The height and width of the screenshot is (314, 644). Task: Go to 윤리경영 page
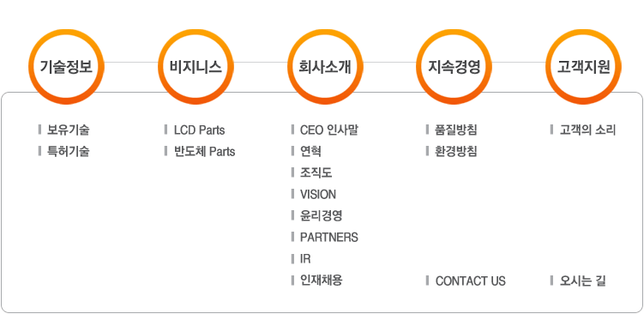[322, 216]
